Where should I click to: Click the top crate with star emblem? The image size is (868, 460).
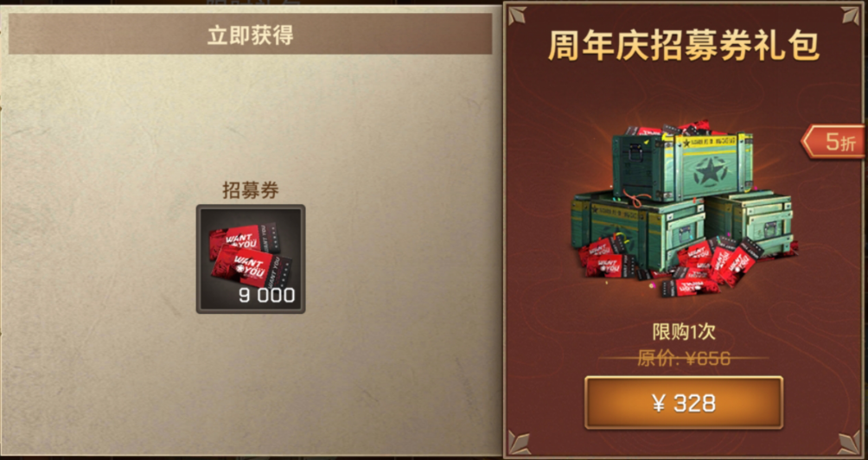[x=683, y=166]
